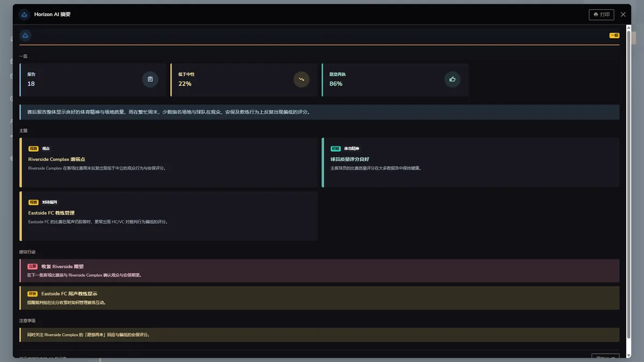Click the robot icon beside Horizon AI 摘要 title
The height and width of the screenshot is (362, 644).
tap(24, 14)
